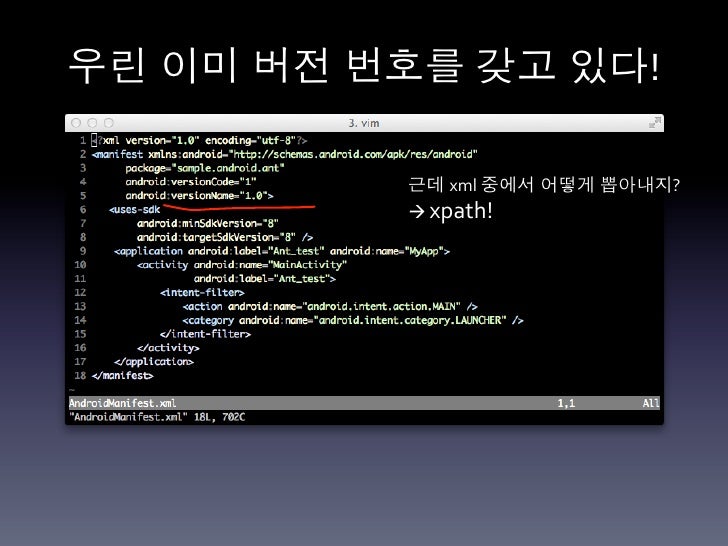
Task: Click the minimize window button
Action: tap(92, 123)
